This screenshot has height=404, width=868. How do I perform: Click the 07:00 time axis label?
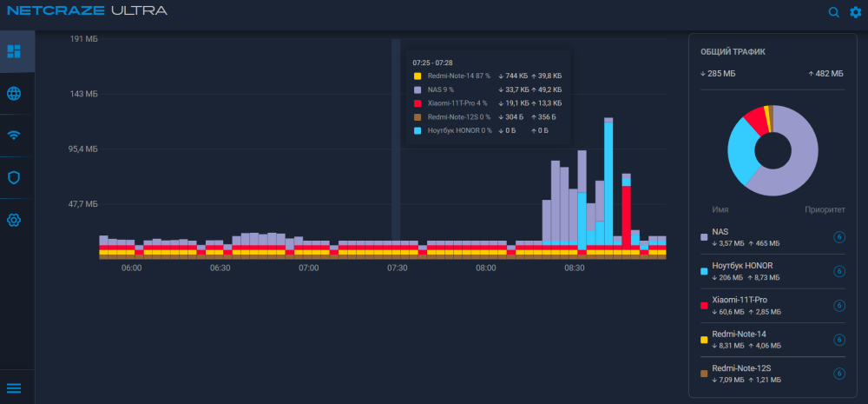point(309,268)
